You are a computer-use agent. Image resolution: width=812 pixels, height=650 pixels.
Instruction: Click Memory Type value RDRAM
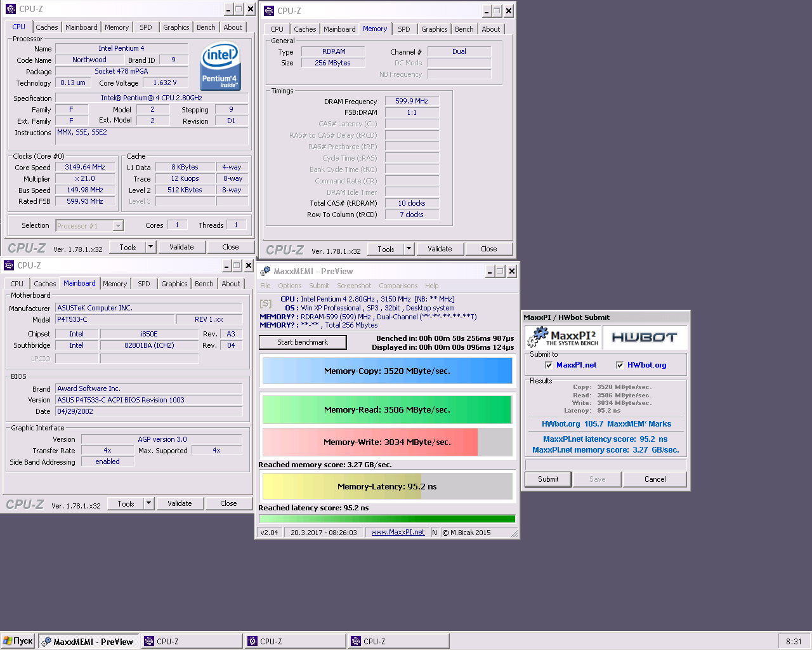pyautogui.click(x=334, y=51)
